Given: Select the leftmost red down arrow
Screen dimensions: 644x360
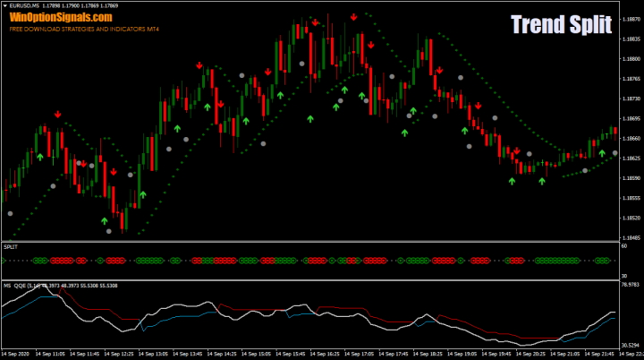Looking at the screenshot, I should 57,114.
